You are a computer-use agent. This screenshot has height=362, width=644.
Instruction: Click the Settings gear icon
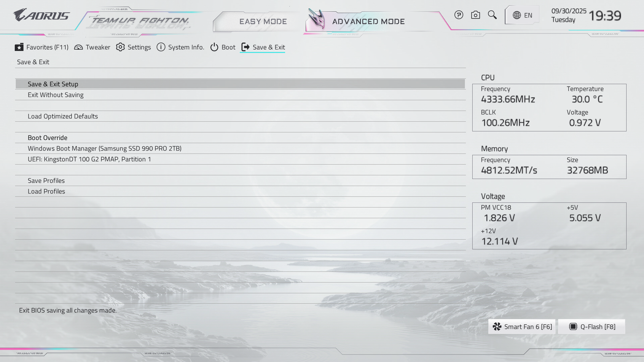click(120, 47)
